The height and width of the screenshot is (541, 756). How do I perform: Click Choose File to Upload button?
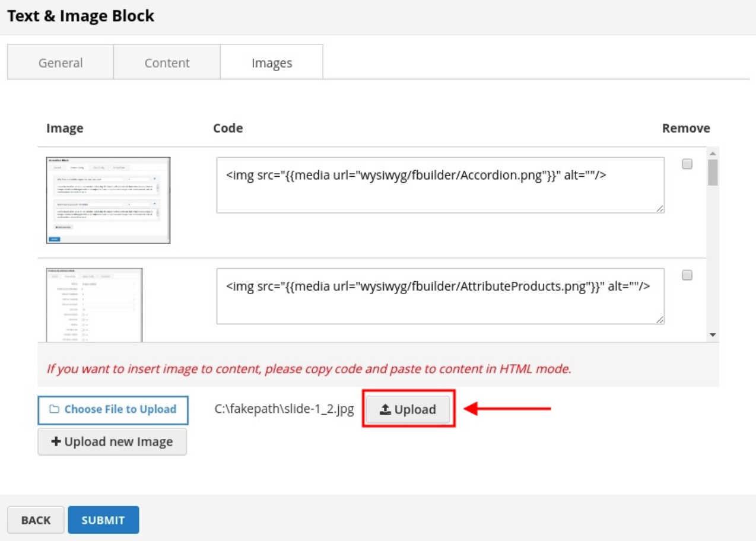[x=113, y=409]
